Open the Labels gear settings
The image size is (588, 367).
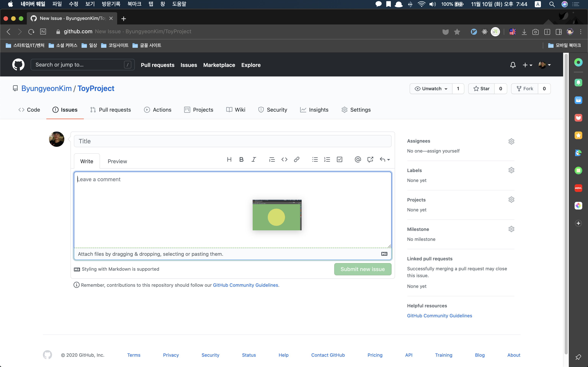(511, 170)
